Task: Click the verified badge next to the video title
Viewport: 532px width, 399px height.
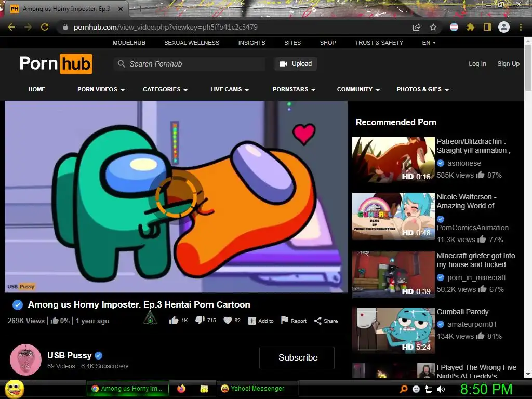Action: [18, 304]
